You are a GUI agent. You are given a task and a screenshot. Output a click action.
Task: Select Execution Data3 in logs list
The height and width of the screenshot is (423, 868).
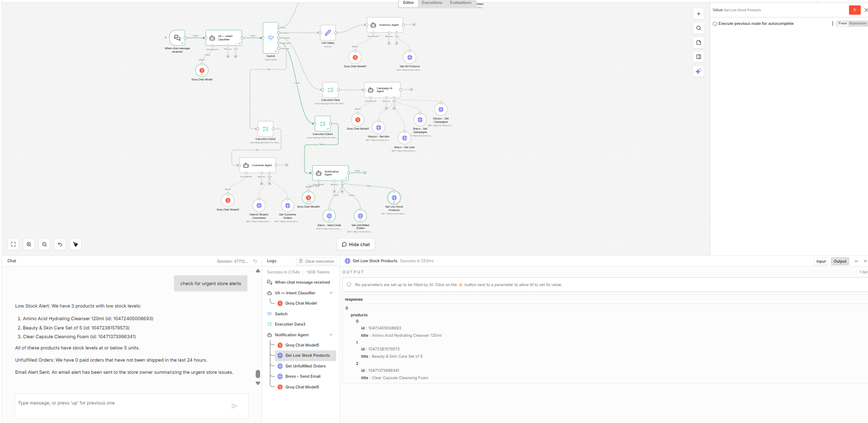click(x=290, y=324)
